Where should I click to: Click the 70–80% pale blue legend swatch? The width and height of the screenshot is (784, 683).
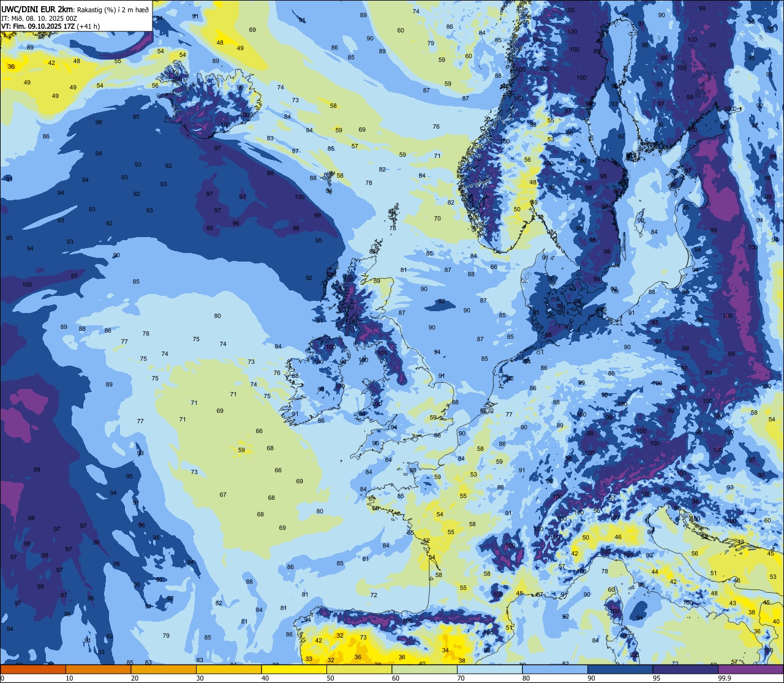489,669
